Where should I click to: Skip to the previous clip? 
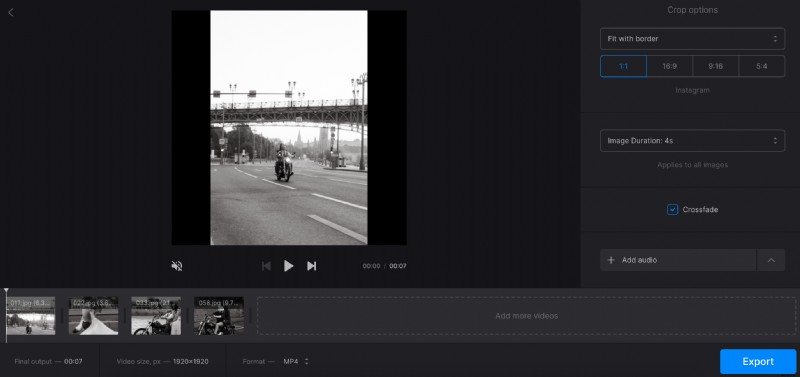point(266,266)
